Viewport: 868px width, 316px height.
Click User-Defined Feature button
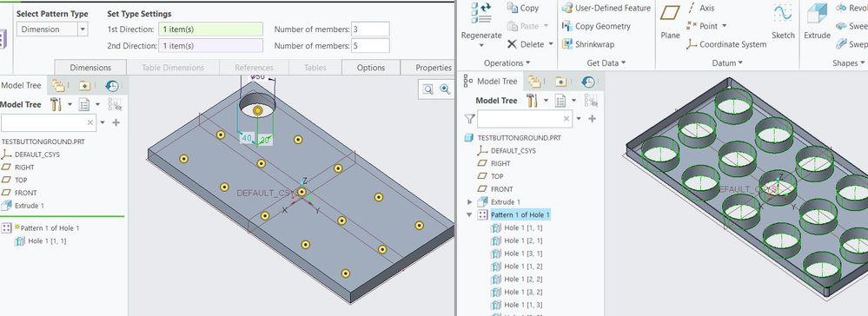tap(606, 9)
